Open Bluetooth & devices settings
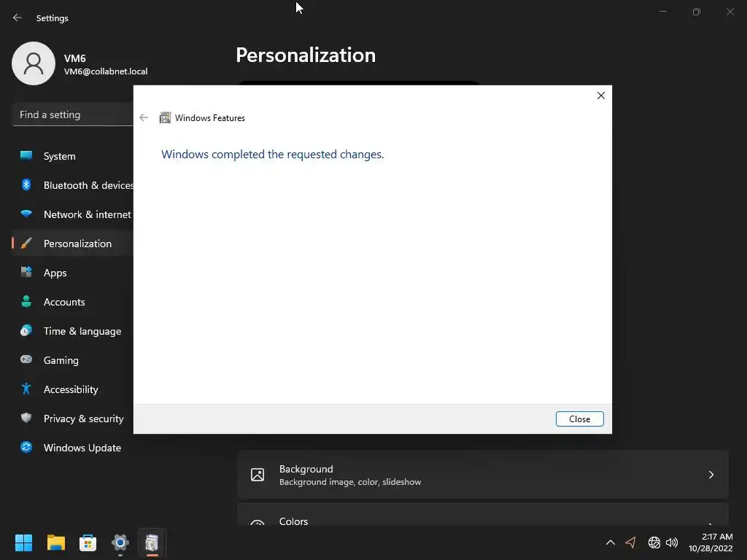The height and width of the screenshot is (560, 747). coord(72,185)
